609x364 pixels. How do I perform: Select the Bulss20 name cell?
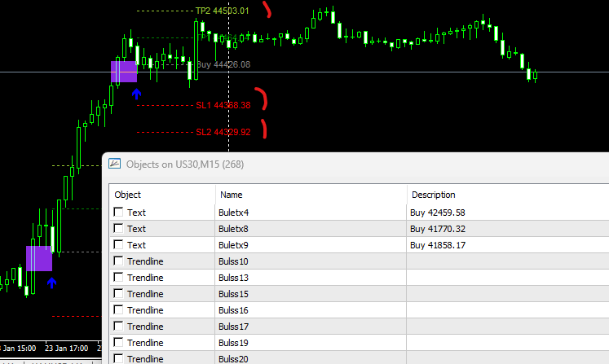coord(311,358)
